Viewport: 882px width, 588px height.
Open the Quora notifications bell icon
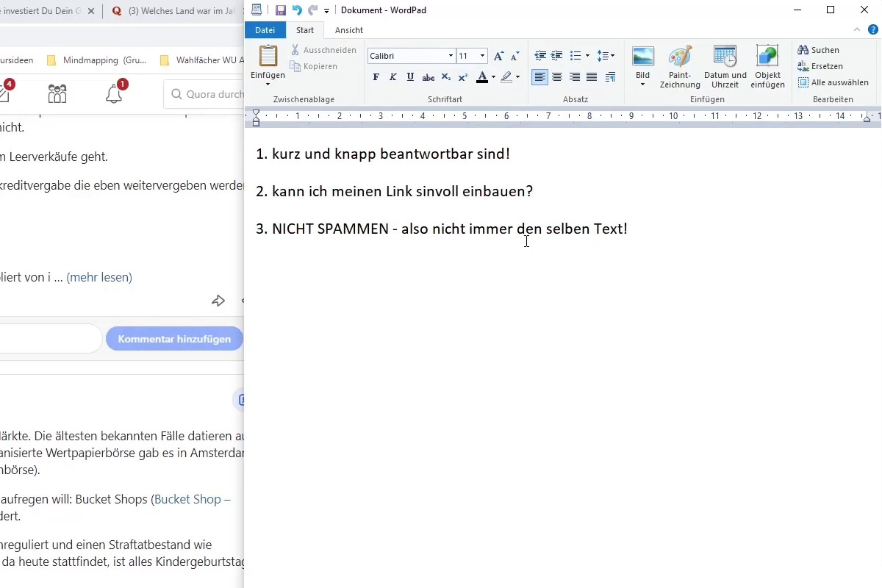114,94
